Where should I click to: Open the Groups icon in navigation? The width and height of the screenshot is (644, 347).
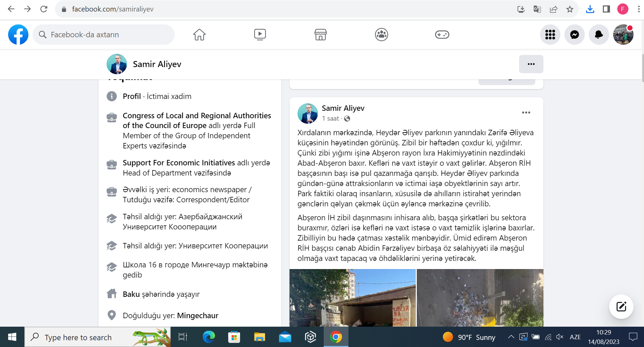pos(381,35)
